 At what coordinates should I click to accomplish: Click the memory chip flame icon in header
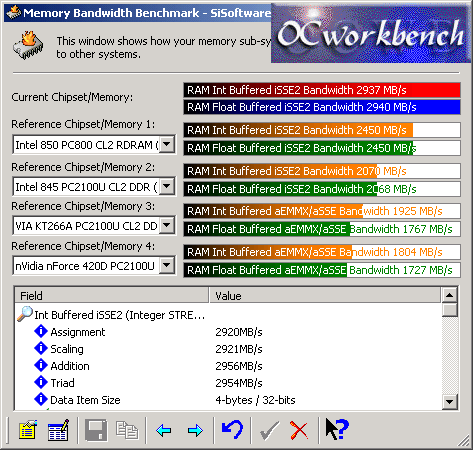28,46
